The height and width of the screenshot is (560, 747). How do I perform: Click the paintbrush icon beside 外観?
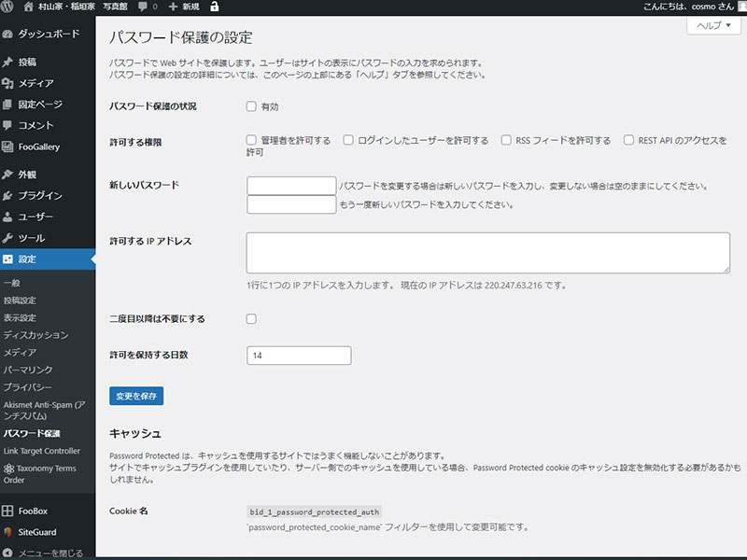click(8, 175)
